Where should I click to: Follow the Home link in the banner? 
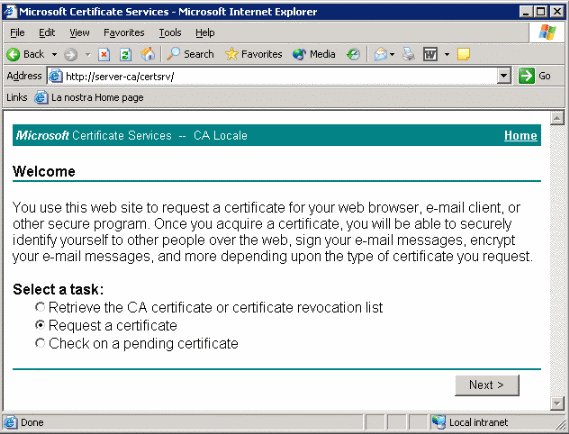(x=520, y=135)
